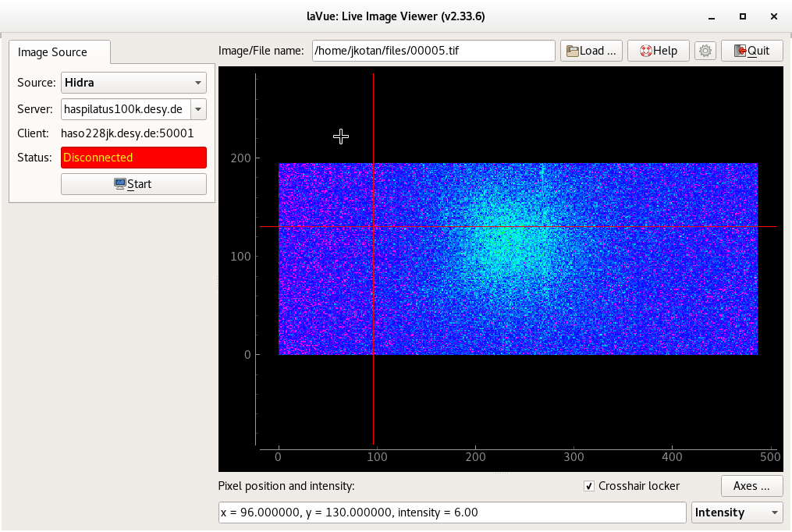Screen dimensions: 792x532
Task: Maximize the laVue window
Action: click(x=743, y=16)
